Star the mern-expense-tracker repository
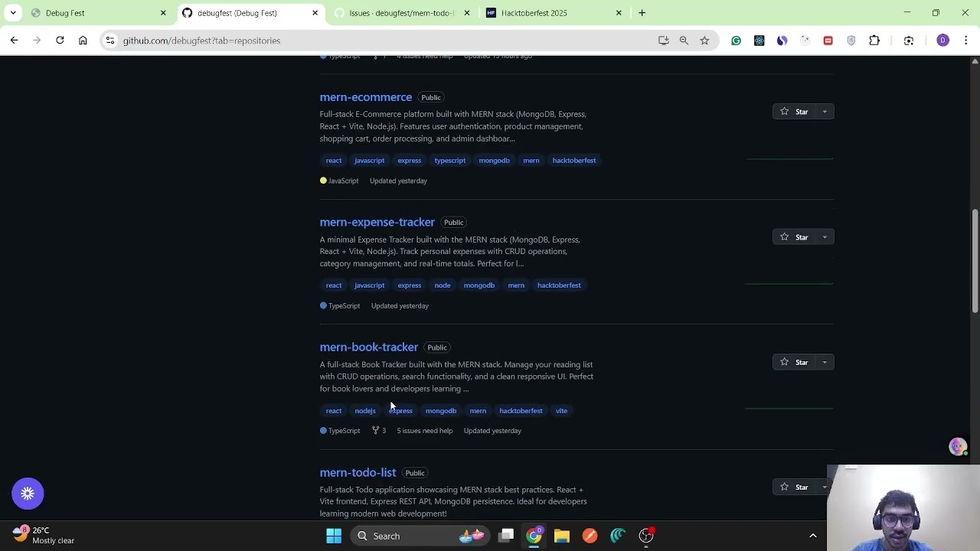The image size is (980, 551). tap(794, 237)
